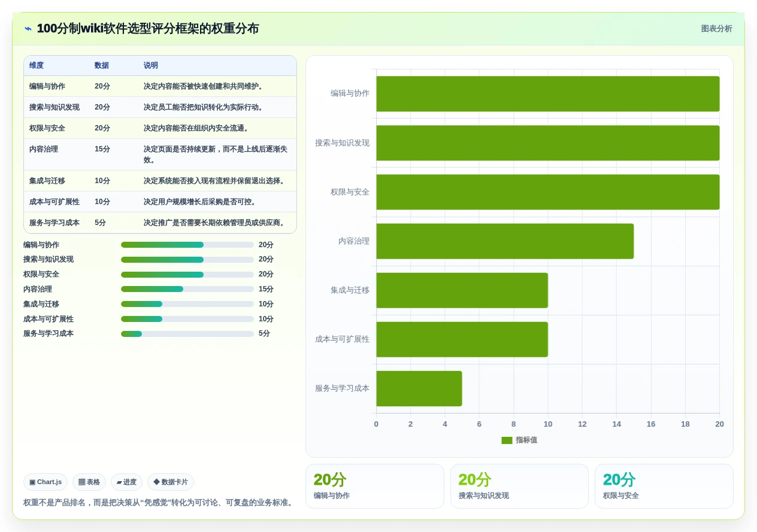757x532 pixels.
Task: Click the 15分 value in the table
Action: tap(102, 149)
